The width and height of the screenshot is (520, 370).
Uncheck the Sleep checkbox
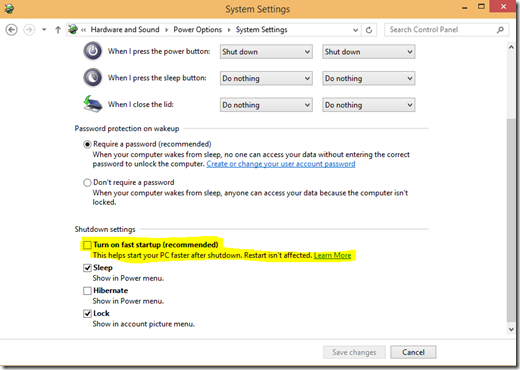(x=87, y=268)
